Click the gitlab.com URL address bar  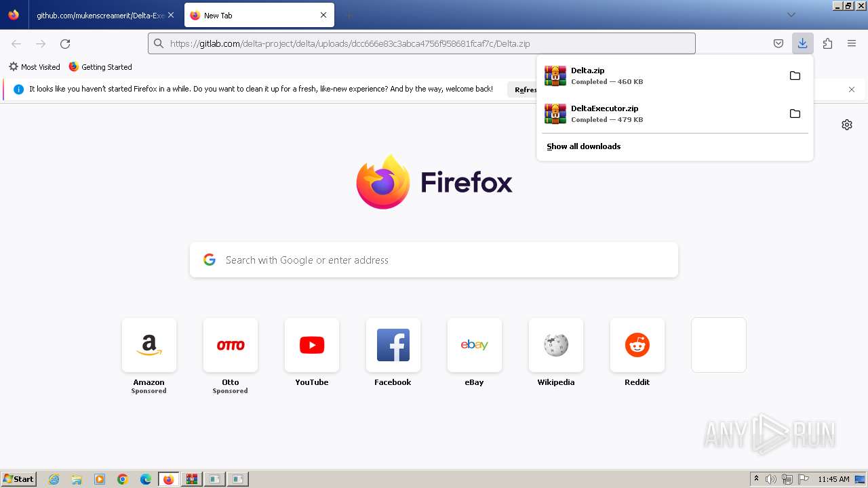pos(422,43)
